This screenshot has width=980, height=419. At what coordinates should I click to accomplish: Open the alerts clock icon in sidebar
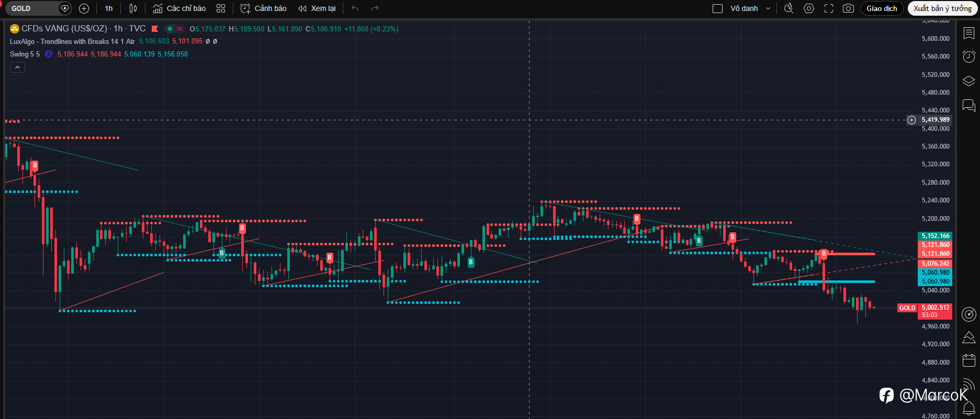(x=968, y=56)
